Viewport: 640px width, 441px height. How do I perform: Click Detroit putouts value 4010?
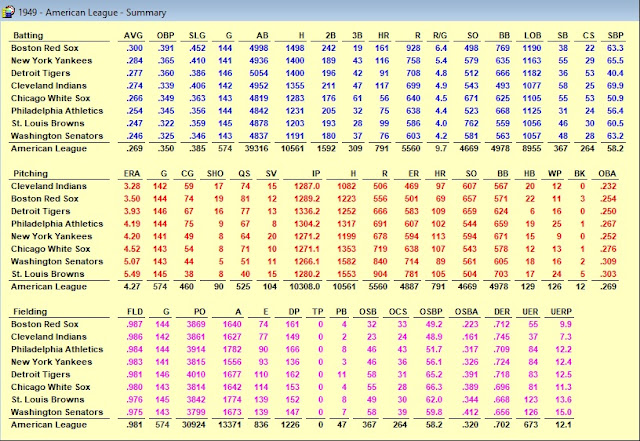(x=196, y=374)
